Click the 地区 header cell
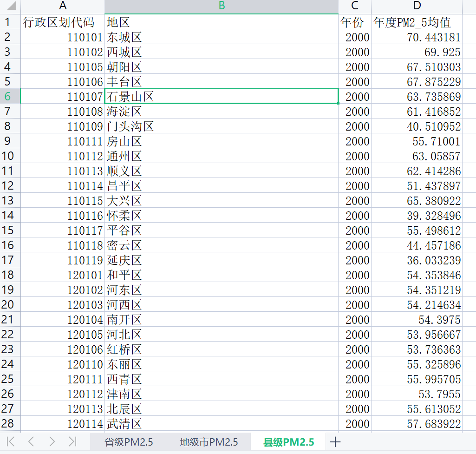Viewport: 476px width, 454px height. (x=222, y=22)
